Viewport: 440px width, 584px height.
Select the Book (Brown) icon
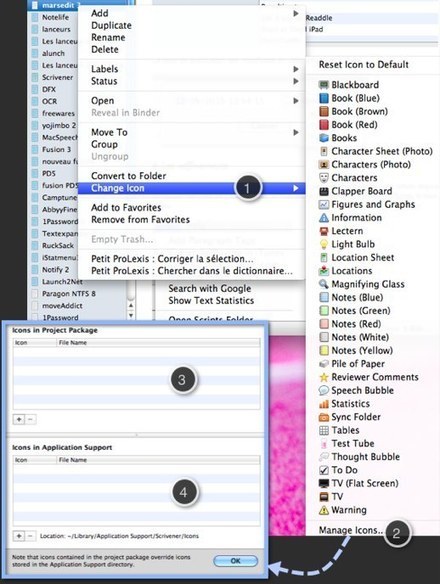[x=353, y=111]
